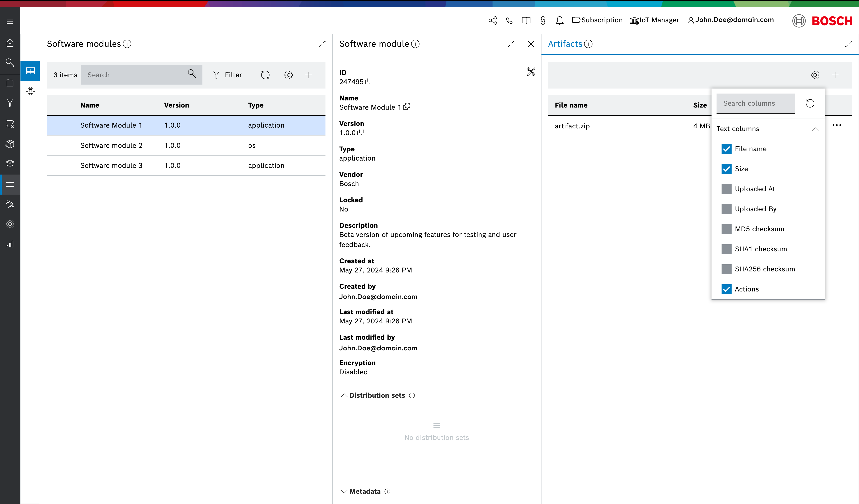The height and width of the screenshot is (504, 859).
Task: Click the refresh icon in Software modules toolbar
Action: point(265,75)
